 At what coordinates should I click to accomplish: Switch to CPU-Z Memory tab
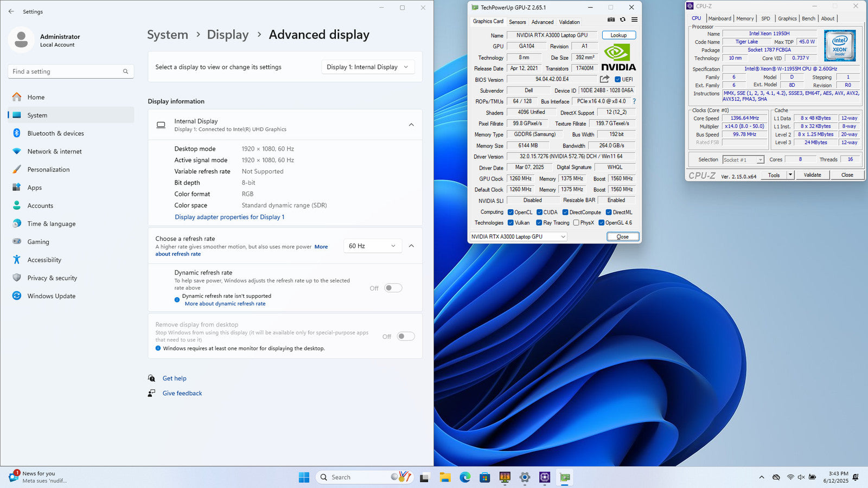coord(745,18)
